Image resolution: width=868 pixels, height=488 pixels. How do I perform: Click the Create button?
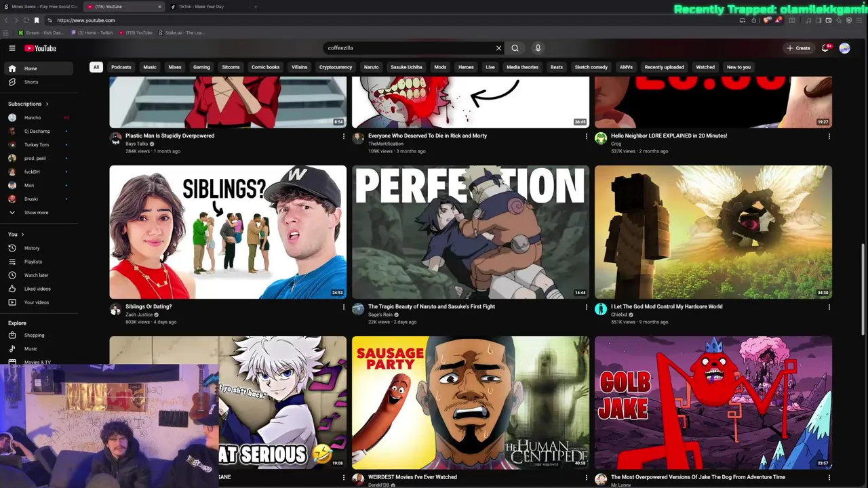(x=798, y=48)
